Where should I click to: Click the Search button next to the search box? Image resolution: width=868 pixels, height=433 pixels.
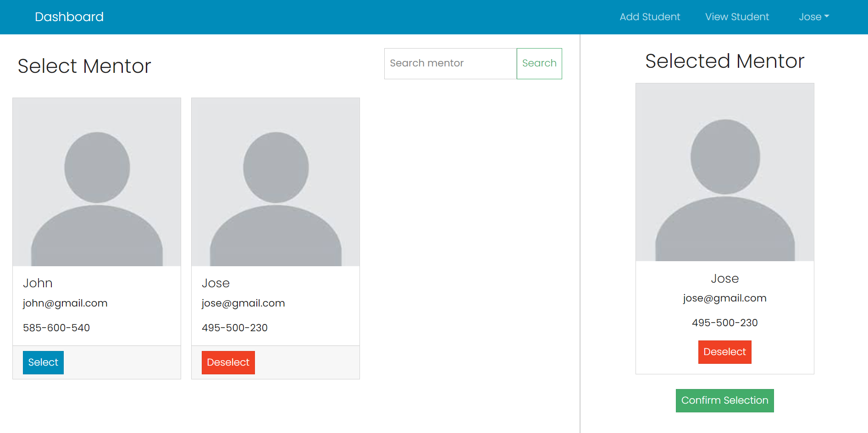(539, 63)
